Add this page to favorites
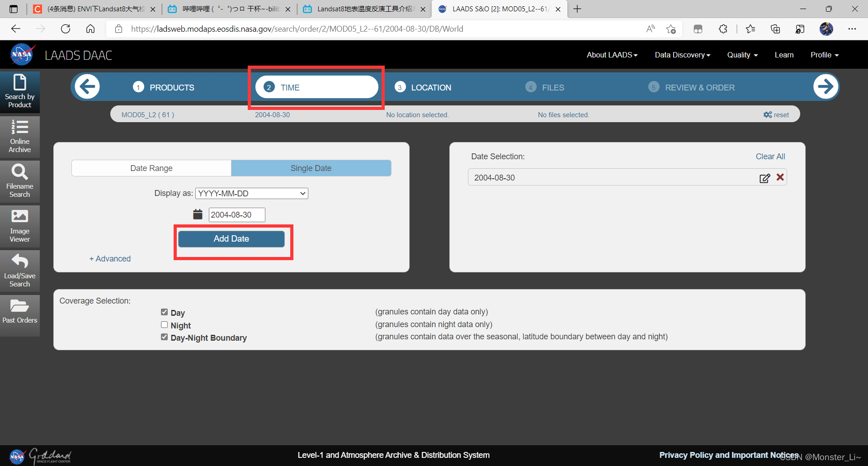 point(671,29)
